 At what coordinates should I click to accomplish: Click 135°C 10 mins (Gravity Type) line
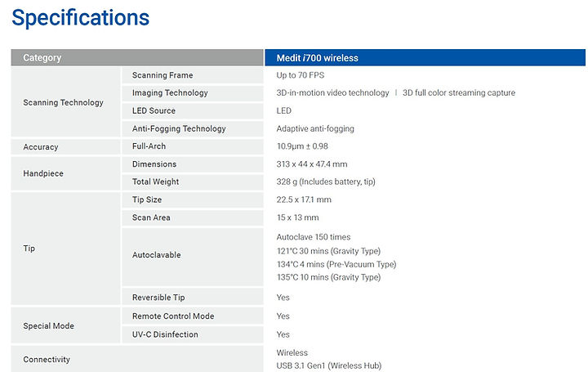[x=328, y=277]
